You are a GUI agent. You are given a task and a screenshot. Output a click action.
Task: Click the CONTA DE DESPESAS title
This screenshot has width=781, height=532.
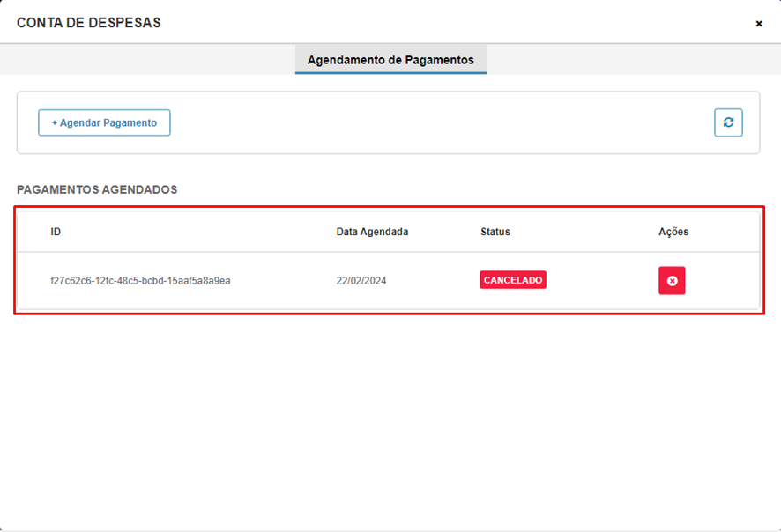(x=89, y=23)
